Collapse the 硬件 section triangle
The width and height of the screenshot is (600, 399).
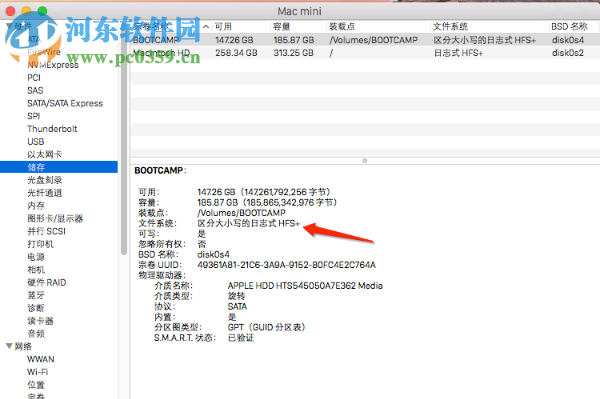click(9, 26)
